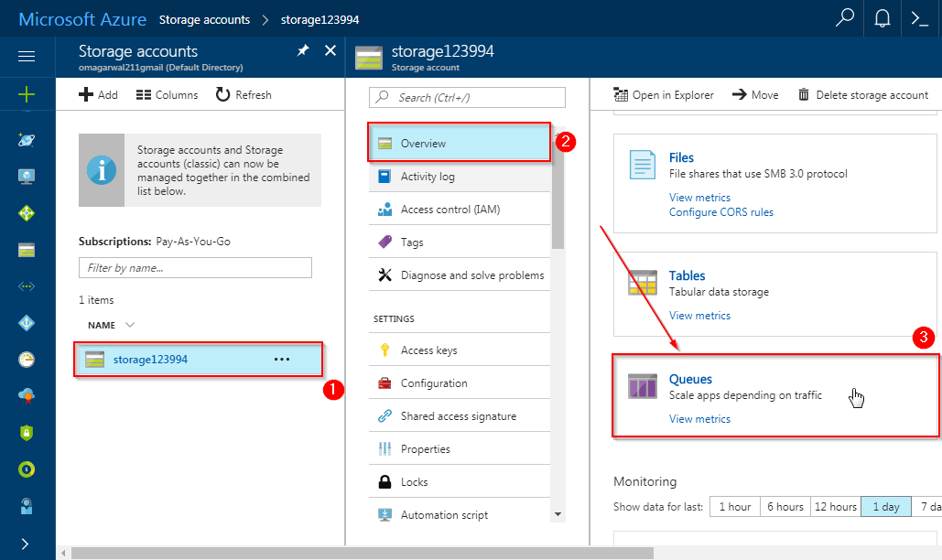Click Storage accounts in the breadcrumb
The width and height of the screenshot is (942, 560).
[204, 19]
